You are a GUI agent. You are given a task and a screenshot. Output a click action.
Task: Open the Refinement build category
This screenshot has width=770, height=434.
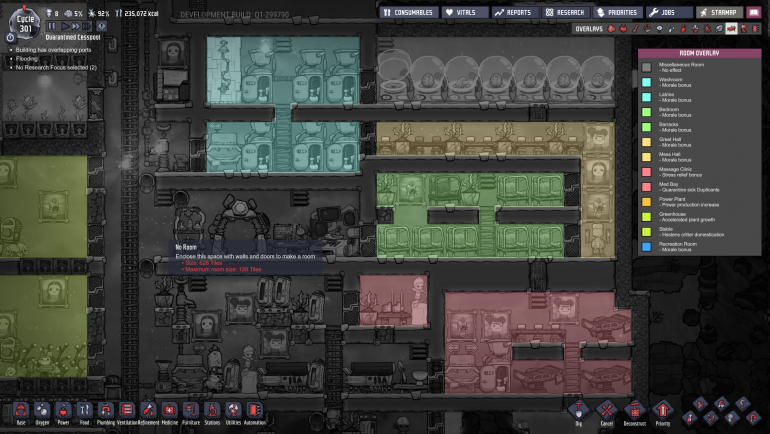(x=148, y=410)
